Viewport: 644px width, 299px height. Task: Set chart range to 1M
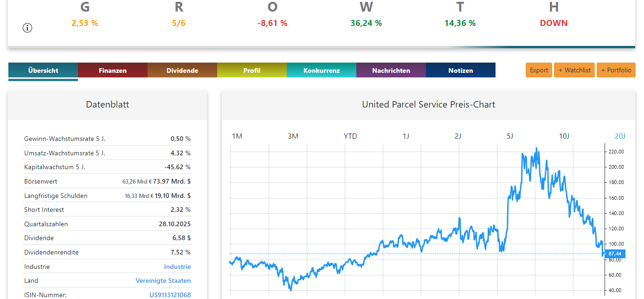click(237, 136)
